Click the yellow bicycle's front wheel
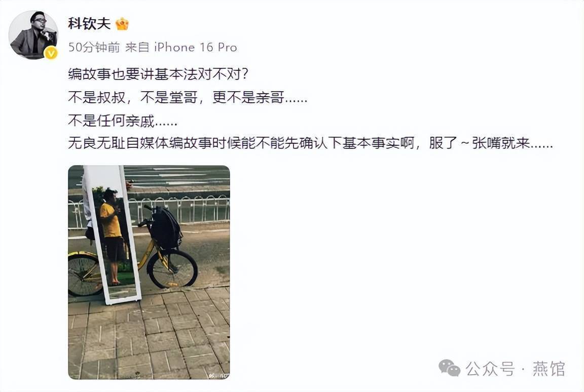 tap(172, 268)
